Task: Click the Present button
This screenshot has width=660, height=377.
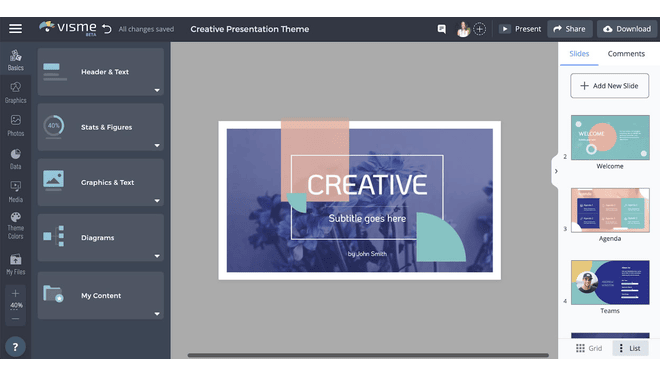Action: tap(520, 29)
